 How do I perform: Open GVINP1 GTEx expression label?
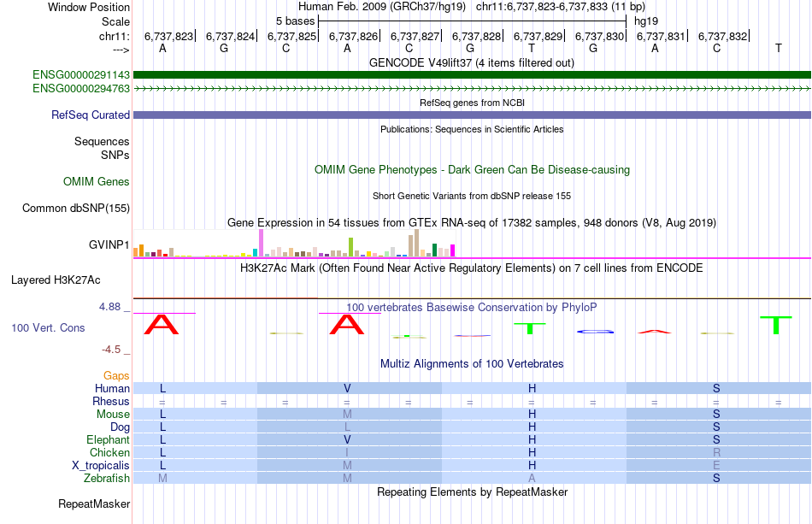pos(109,244)
